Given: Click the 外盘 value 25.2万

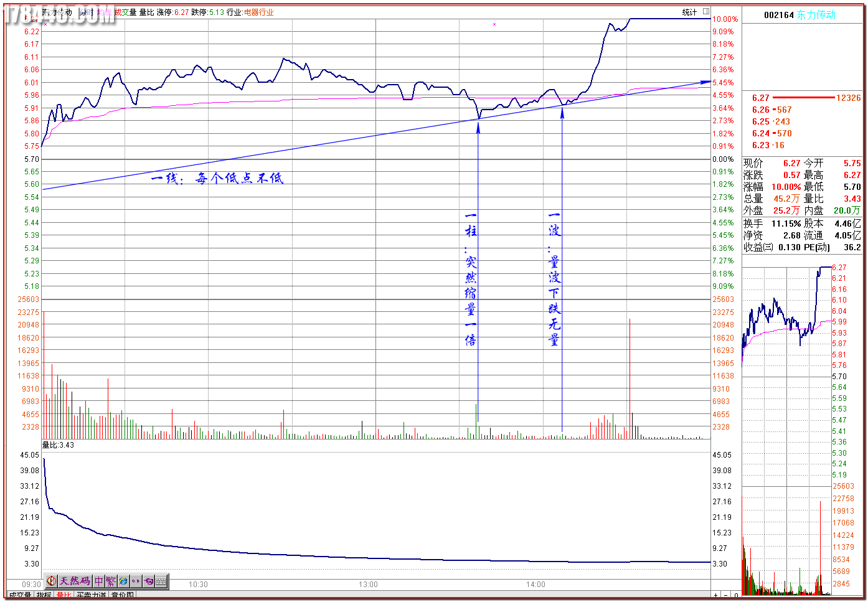Looking at the screenshot, I should [x=786, y=210].
